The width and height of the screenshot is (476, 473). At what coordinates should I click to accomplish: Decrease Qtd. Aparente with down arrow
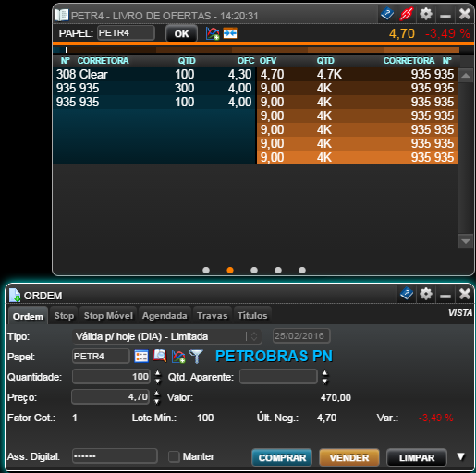[324, 381]
